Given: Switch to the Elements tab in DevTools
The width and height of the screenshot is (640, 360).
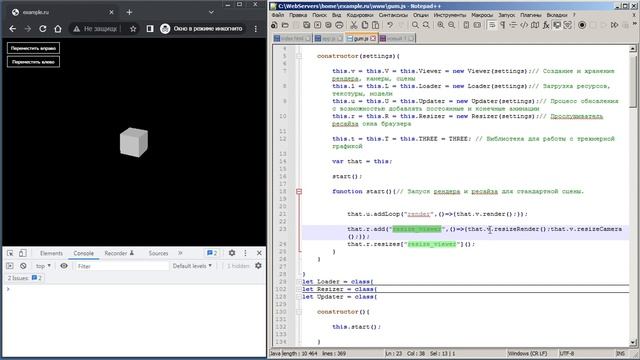Looking at the screenshot, I should pos(51,253).
